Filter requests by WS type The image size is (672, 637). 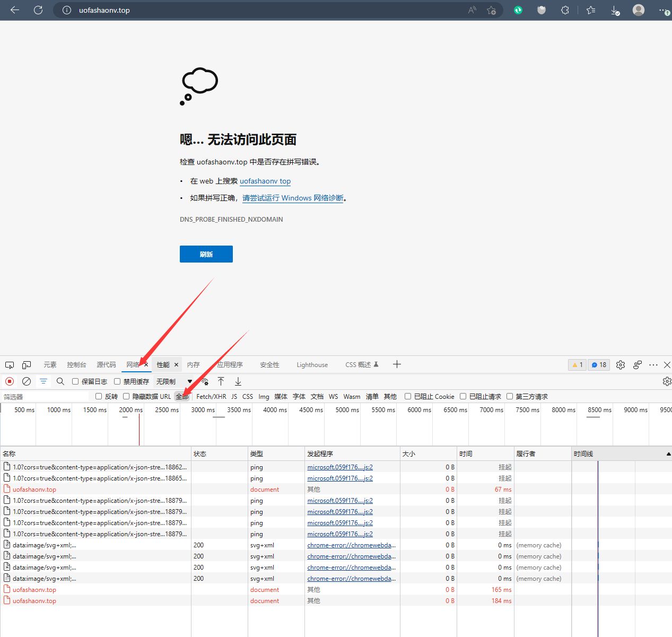[x=333, y=396]
